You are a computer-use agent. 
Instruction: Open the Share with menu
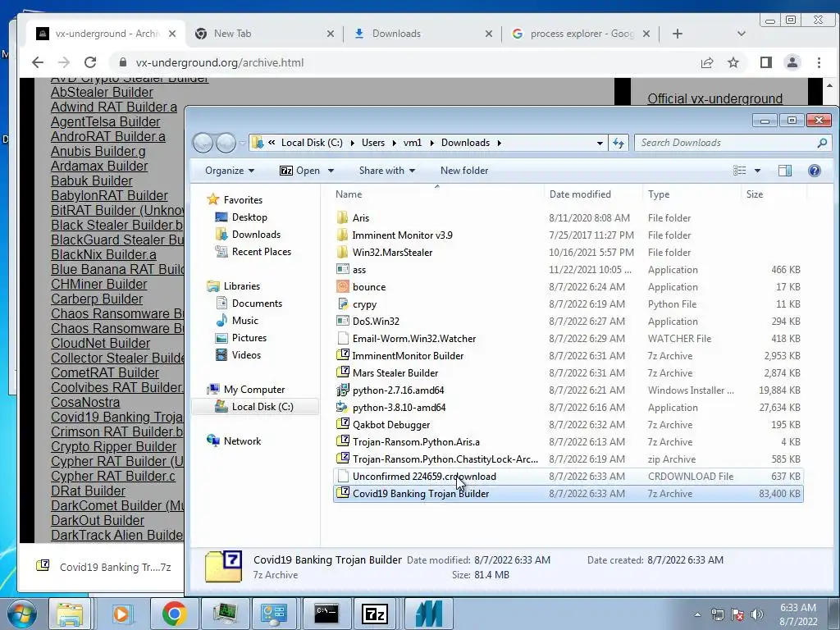coord(387,171)
